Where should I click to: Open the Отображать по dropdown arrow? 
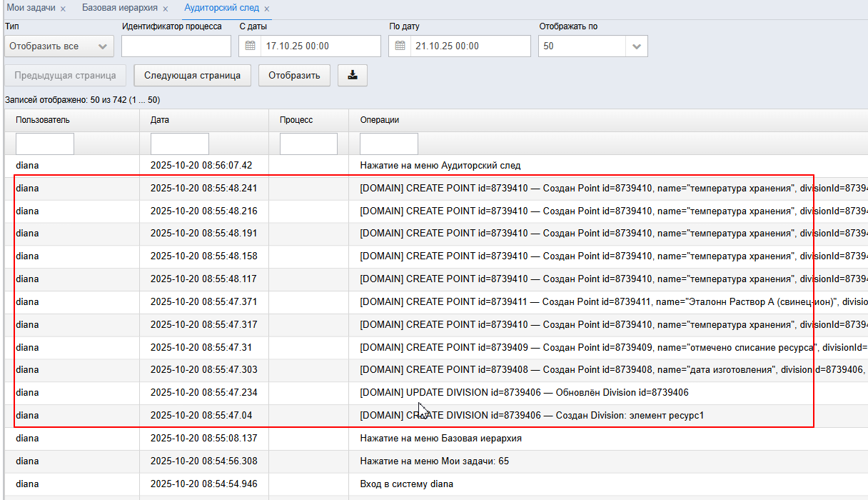[x=636, y=46]
